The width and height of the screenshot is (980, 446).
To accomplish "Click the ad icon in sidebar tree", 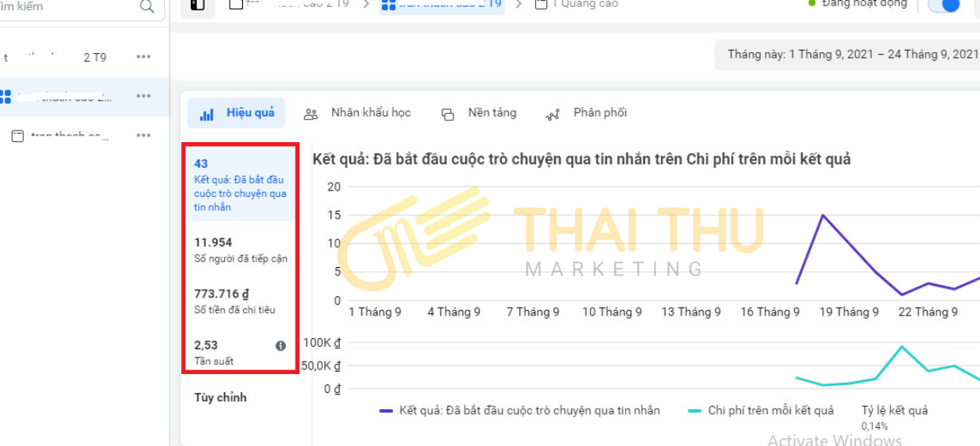I will pyautogui.click(x=17, y=136).
